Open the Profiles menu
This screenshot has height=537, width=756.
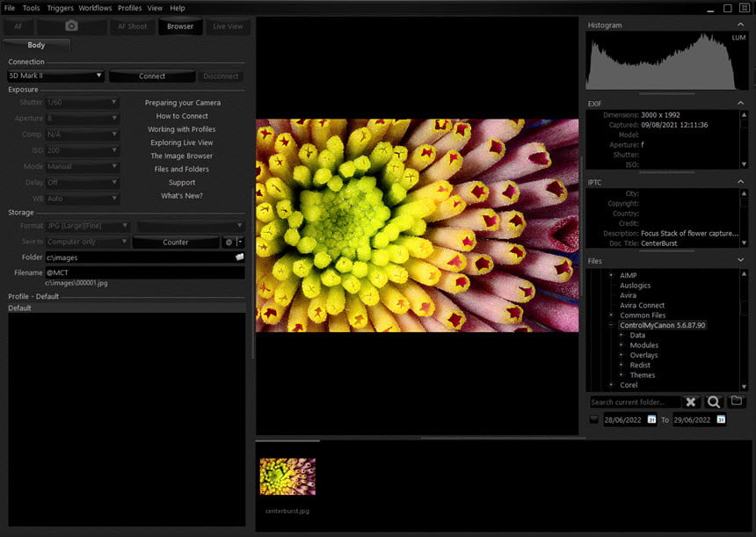coord(130,8)
